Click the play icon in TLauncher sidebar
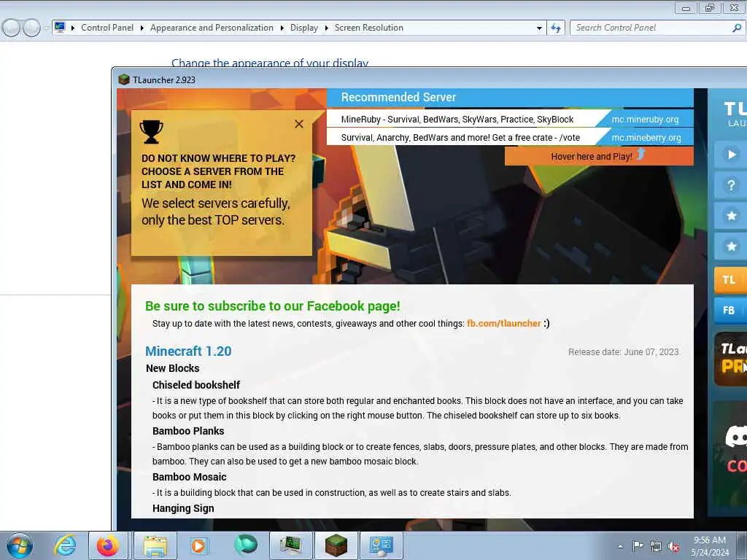Screen dimensions: 747x560 [731, 155]
